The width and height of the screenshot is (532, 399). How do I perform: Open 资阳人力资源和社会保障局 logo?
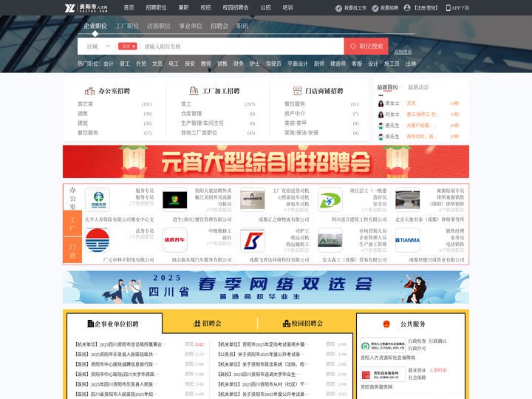click(x=383, y=345)
